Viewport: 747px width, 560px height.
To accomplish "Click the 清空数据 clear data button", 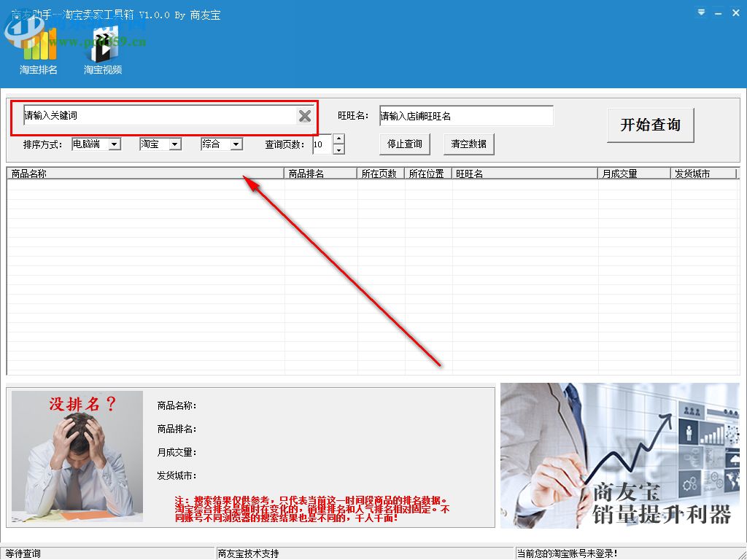I will point(468,144).
